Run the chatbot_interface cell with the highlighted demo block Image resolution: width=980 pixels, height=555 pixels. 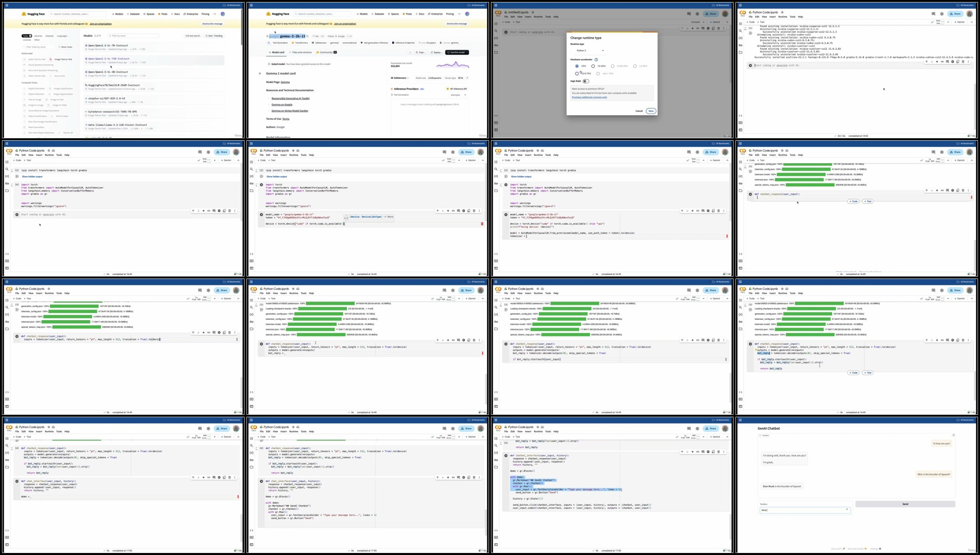click(506, 456)
